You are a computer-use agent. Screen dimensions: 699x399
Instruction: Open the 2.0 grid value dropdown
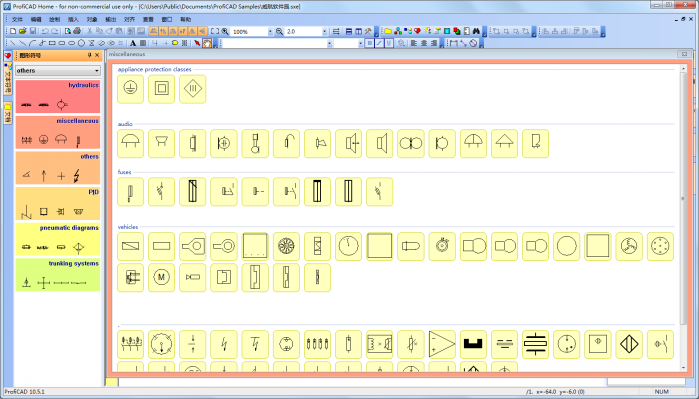325,32
